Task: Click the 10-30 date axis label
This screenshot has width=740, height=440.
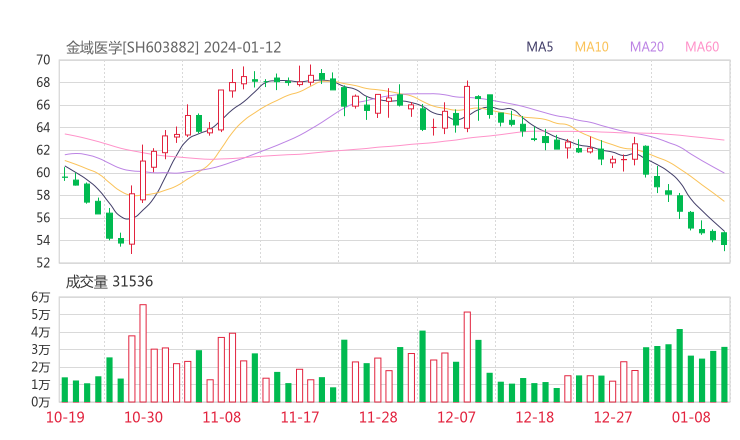Action: pos(143,417)
